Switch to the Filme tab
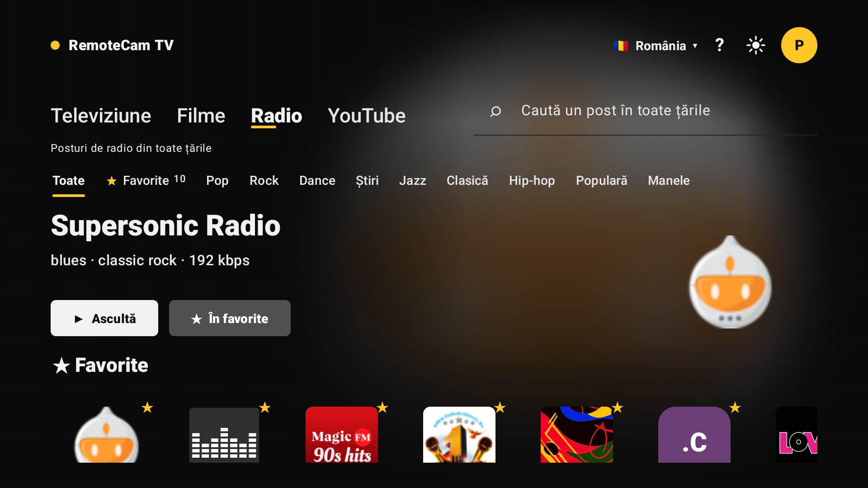 201,116
